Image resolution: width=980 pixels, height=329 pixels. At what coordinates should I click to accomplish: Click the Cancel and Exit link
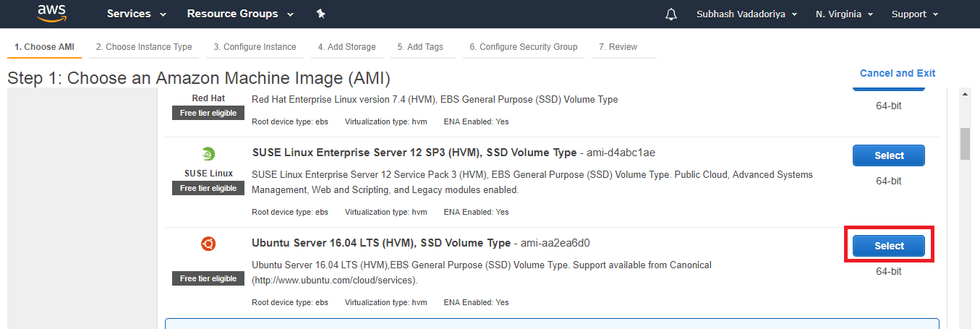click(x=898, y=73)
